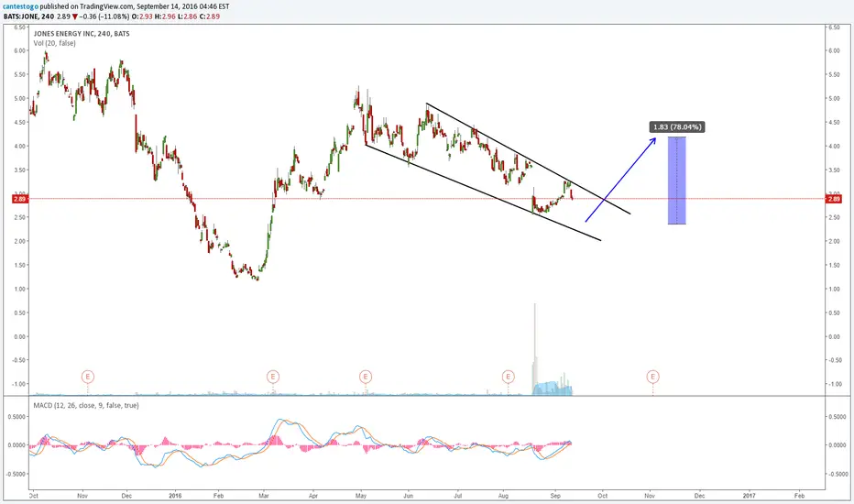Click the C:2.89 close value
The width and height of the screenshot is (854, 504).
pos(209,16)
